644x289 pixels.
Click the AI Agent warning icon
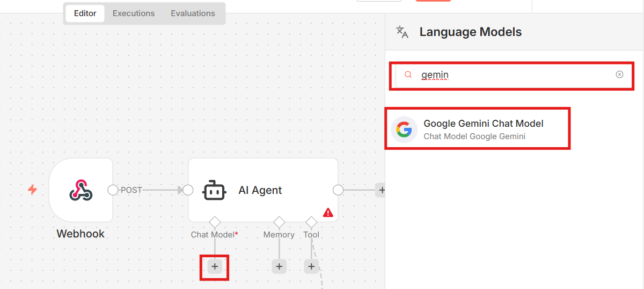click(x=328, y=213)
